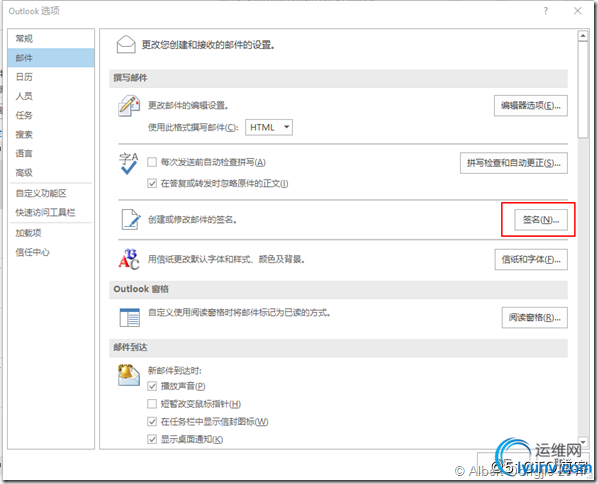Click the pencil-and-paper edit settings icon
The width and height of the screenshot is (598, 484).
(129, 106)
